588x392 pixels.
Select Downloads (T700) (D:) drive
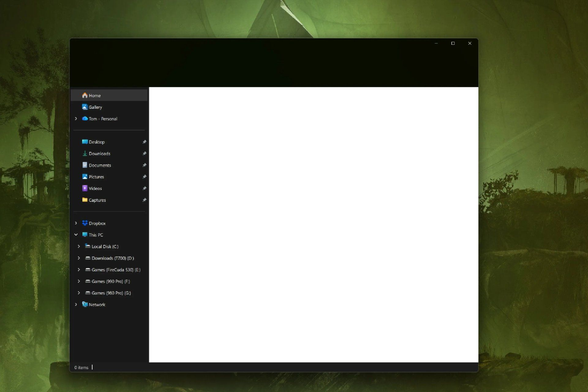[x=113, y=258]
